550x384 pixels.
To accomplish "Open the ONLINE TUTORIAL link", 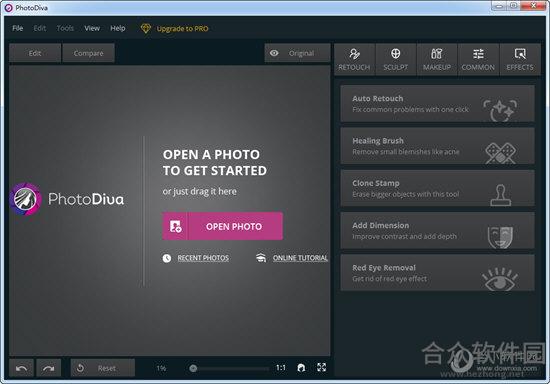I will tap(300, 258).
